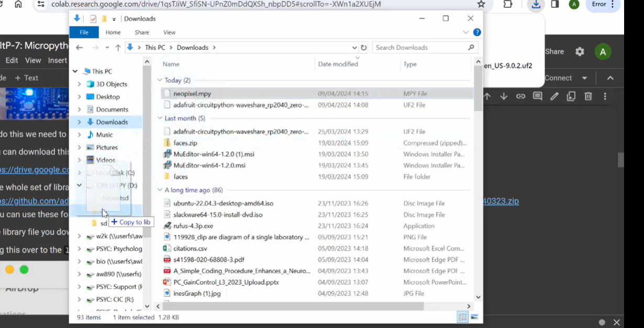Copy link to the Colab cell

(520, 96)
